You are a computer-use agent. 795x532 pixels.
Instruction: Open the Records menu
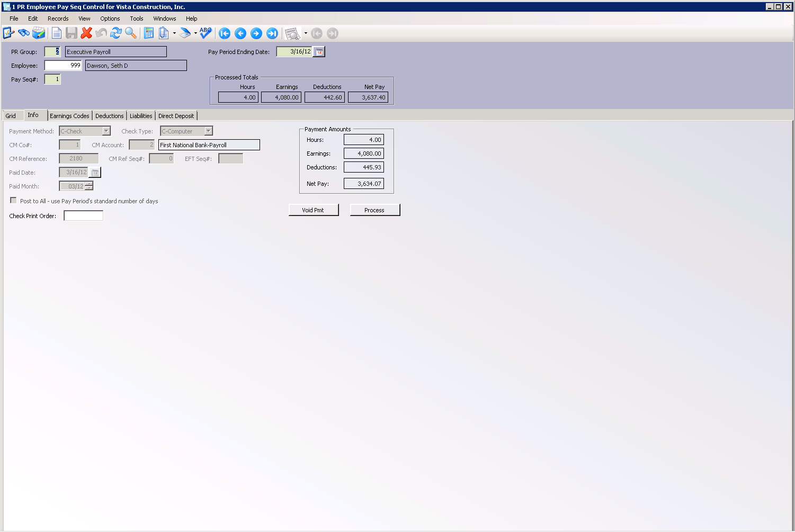click(58, 19)
